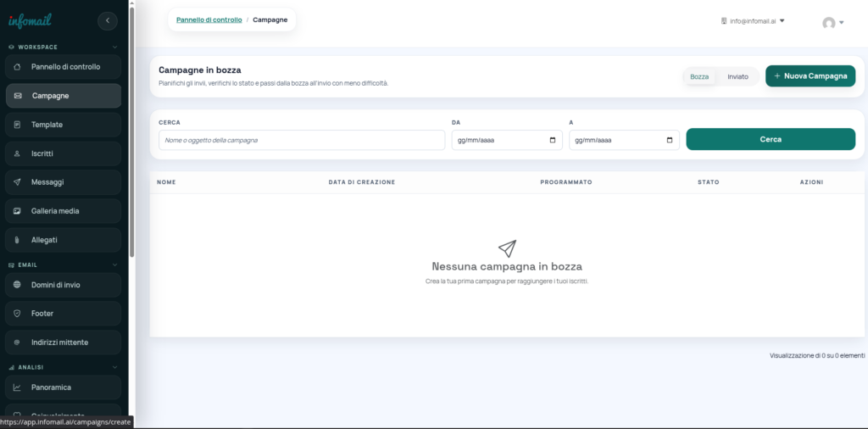Image resolution: width=868 pixels, height=429 pixels.
Task: Click the Iscritti person icon
Action: tap(18, 153)
